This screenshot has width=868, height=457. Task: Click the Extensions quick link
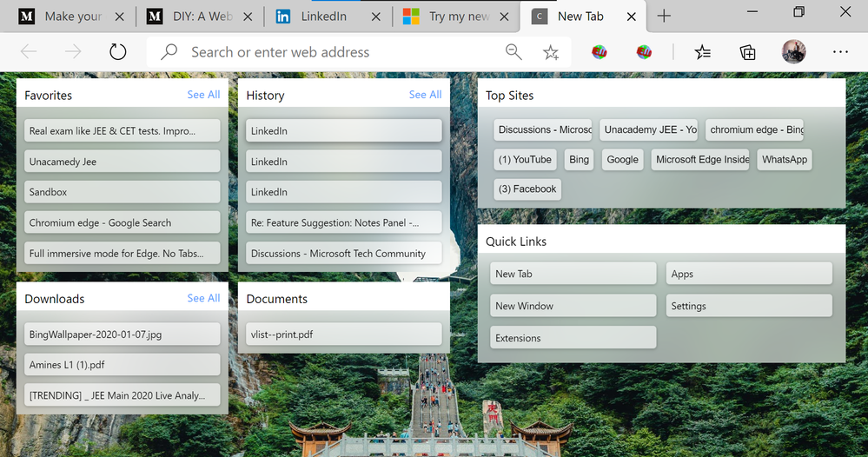(x=573, y=338)
